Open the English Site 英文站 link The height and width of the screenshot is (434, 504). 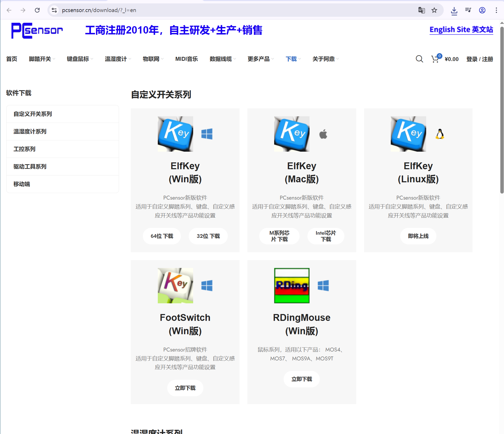tap(461, 30)
